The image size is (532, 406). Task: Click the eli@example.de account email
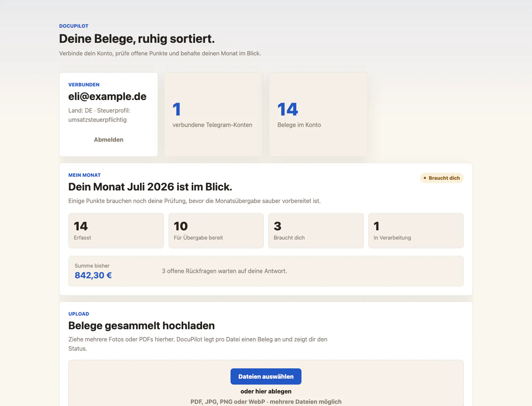[x=108, y=96]
